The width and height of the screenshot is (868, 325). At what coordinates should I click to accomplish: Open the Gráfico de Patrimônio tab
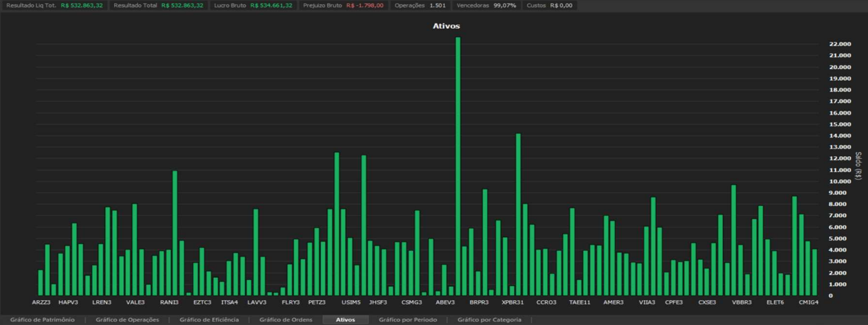(42, 319)
